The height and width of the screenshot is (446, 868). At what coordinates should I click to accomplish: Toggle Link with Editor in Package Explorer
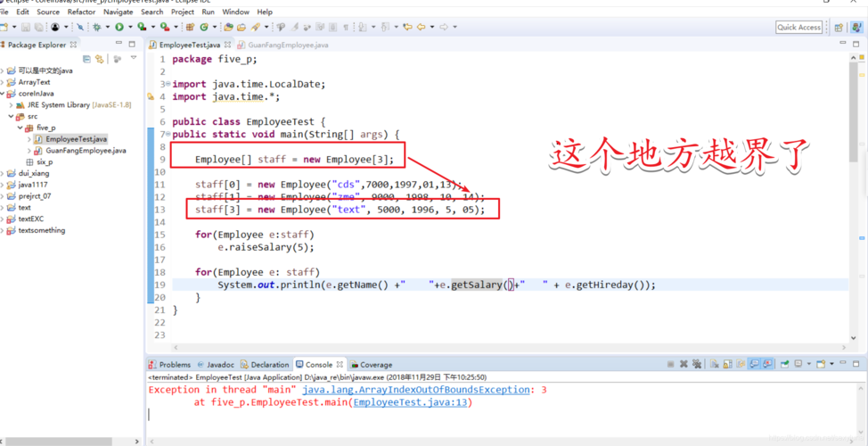[100, 58]
